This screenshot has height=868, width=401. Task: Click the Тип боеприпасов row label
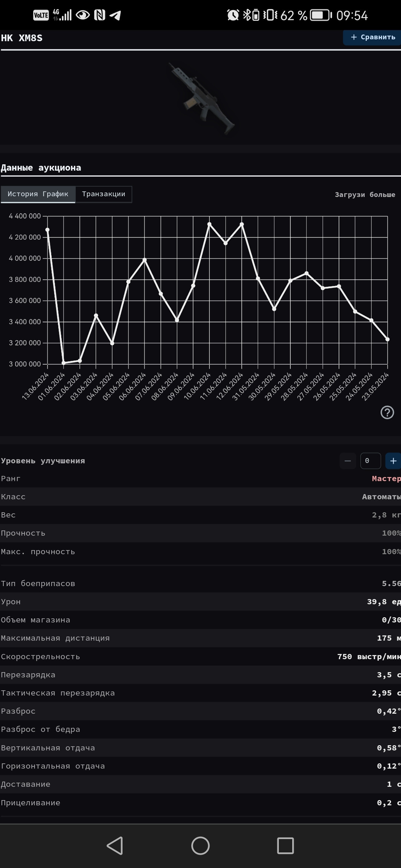[x=38, y=583]
